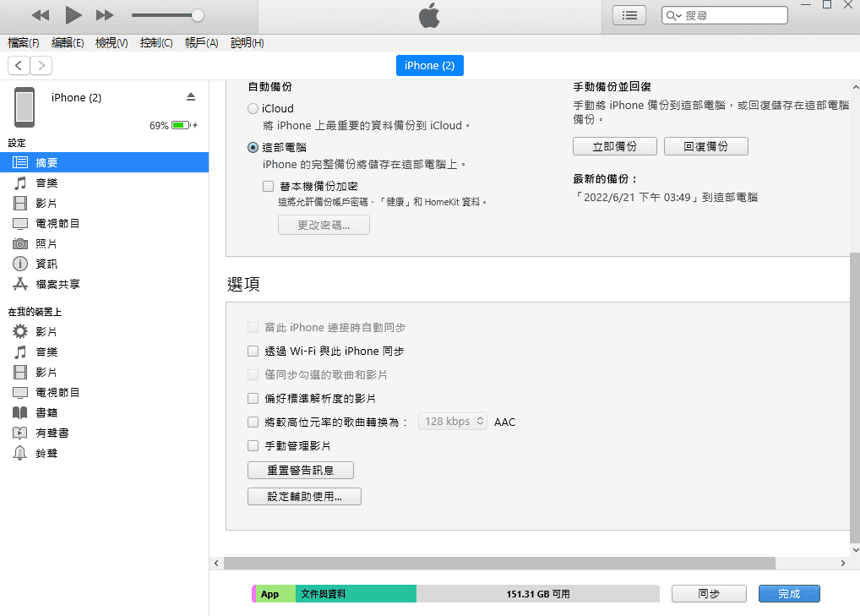Click the rewind previous track icon
860x616 pixels.
41,15
